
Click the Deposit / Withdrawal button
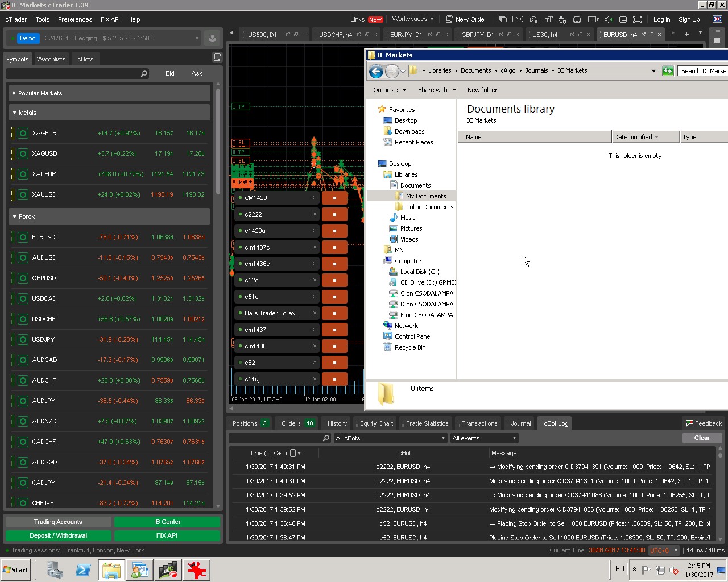(x=58, y=535)
